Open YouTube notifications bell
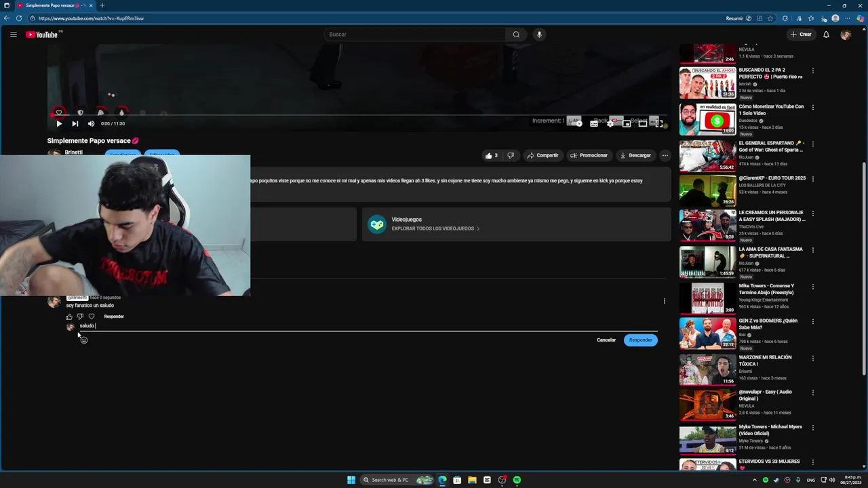868x488 pixels. pyautogui.click(x=826, y=35)
